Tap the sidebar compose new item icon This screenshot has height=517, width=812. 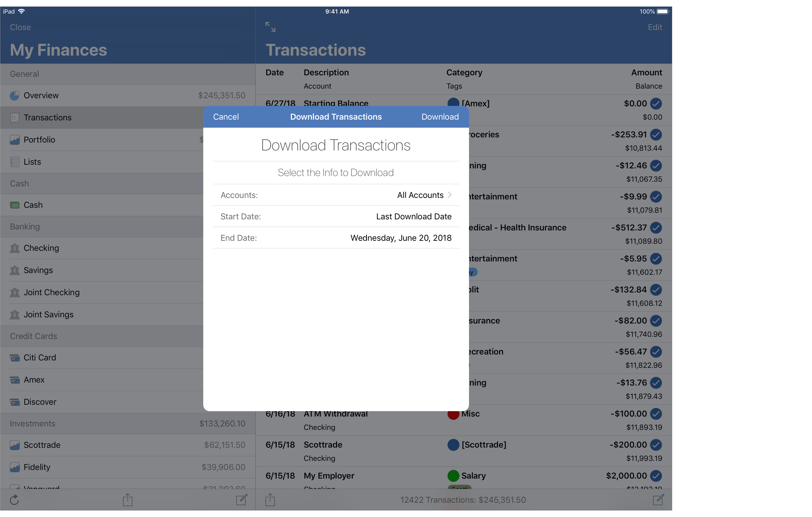[241, 500]
